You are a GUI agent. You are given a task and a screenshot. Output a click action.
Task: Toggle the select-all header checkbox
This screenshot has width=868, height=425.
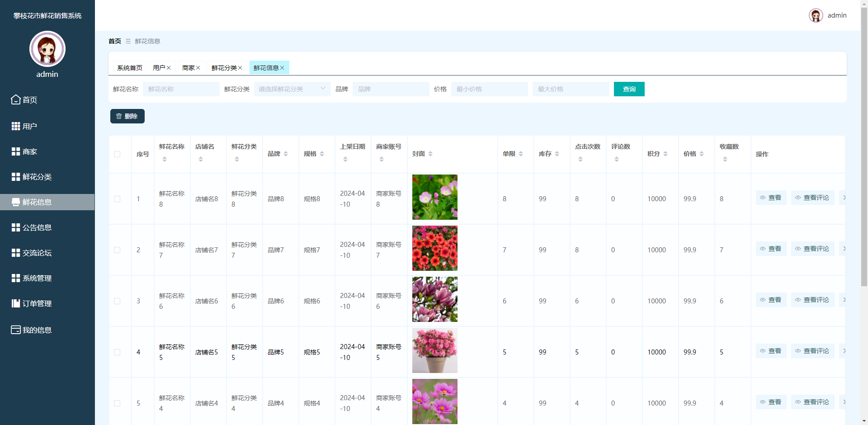pyautogui.click(x=117, y=154)
